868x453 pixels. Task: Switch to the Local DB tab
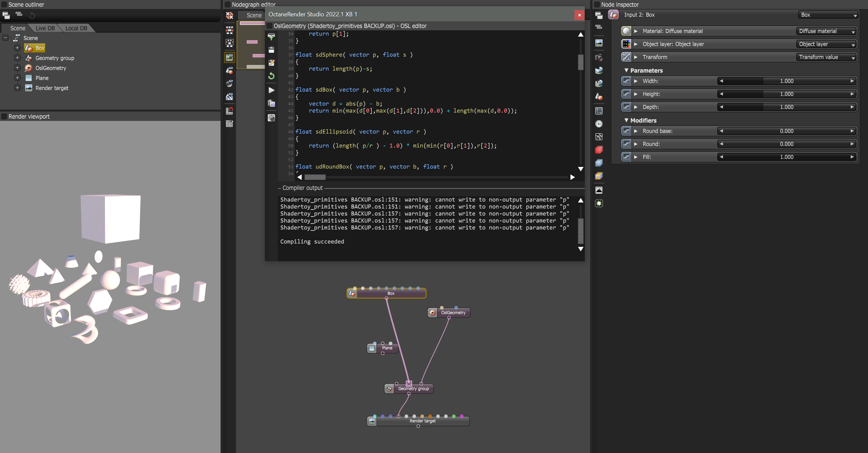pyautogui.click(x=76, y=28)
